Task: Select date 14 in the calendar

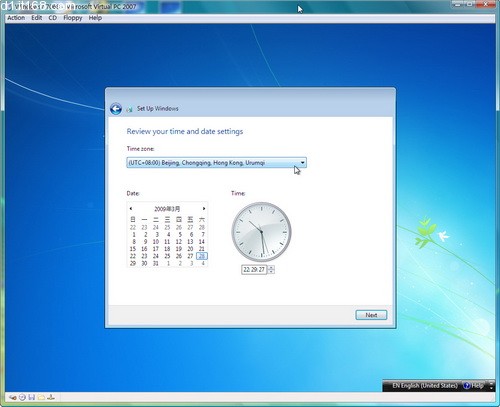Action: point(202,242)
